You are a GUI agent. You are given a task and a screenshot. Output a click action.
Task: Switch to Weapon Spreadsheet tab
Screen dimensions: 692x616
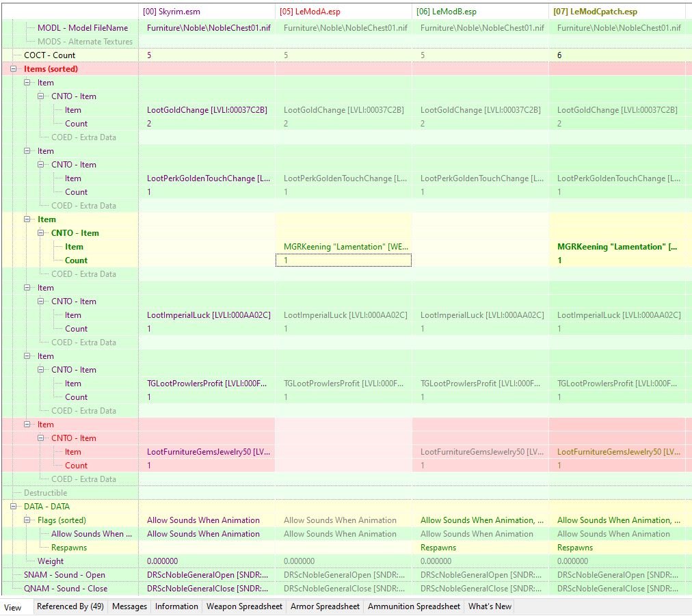tap(244, 606)
